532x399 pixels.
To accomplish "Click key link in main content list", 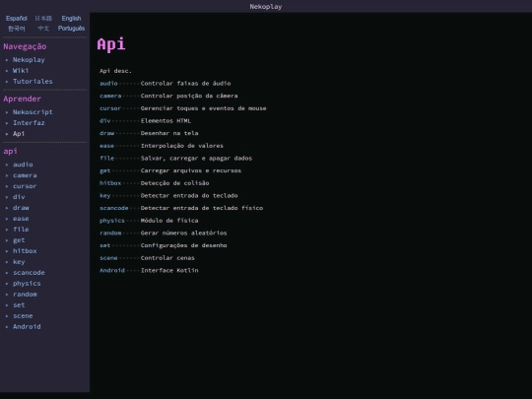I will tap(104, 196).
